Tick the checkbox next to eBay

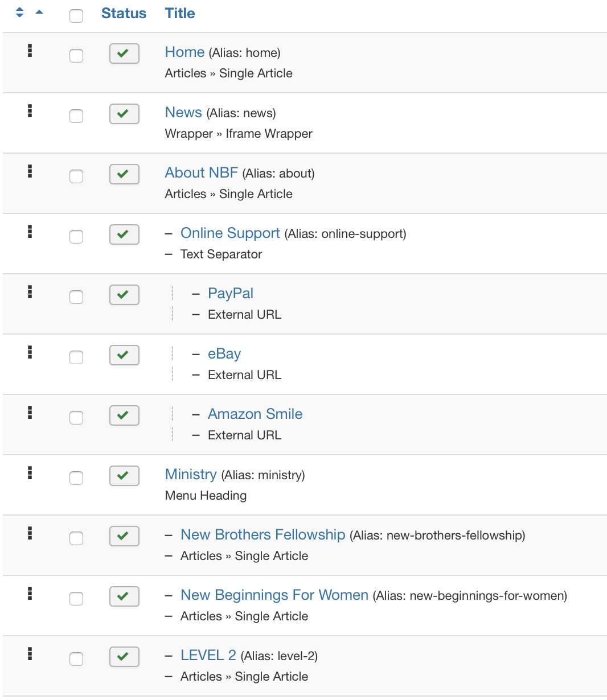(76, 357)
